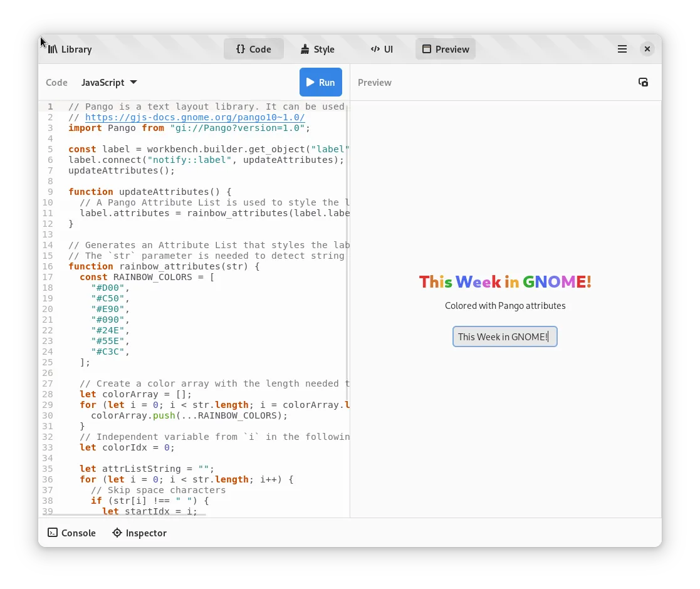
Task: Click the dropdown arrow beside JavaScript
Action: (x=133, y=83)
